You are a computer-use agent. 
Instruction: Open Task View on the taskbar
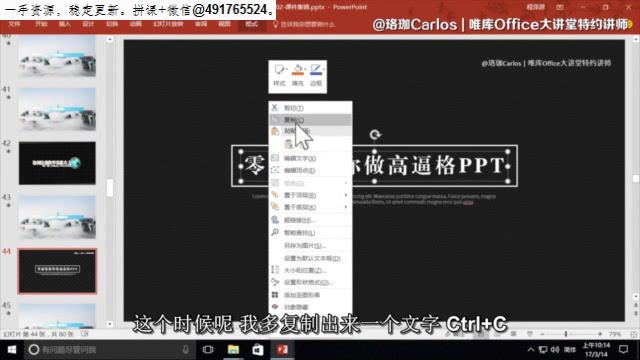pyautogui.click(x=208, y=350)
